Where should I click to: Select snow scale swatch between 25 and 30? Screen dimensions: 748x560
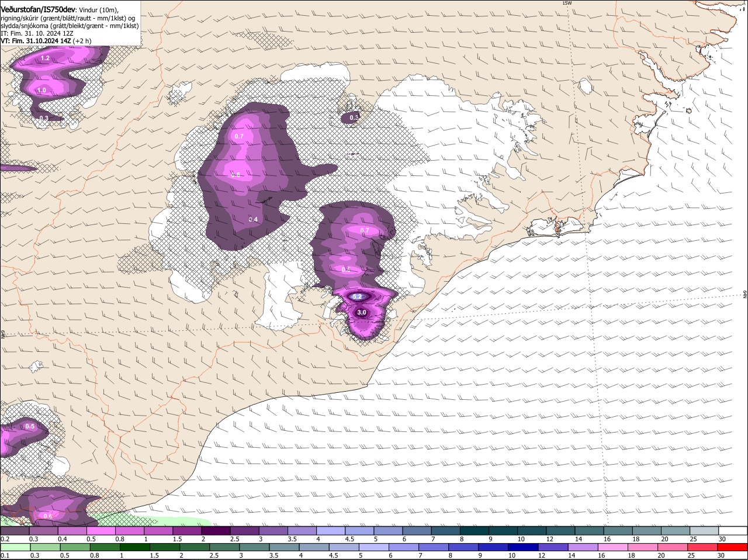(x=704, y=530)
